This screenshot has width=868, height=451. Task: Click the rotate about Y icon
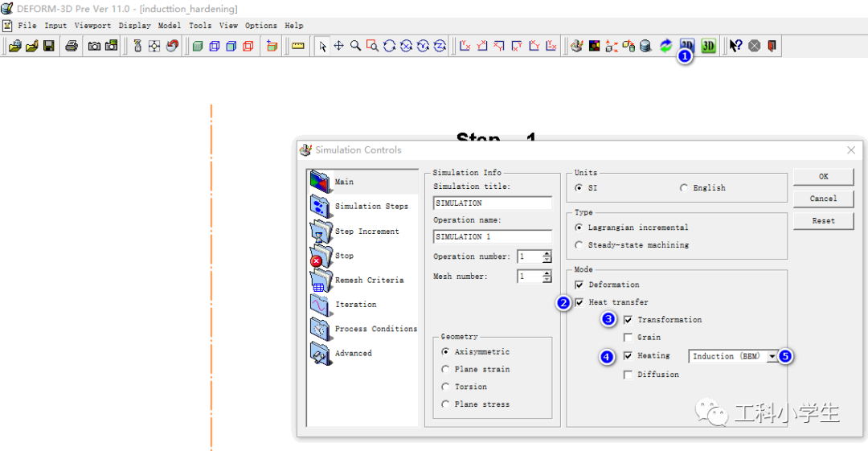point(423,46)
